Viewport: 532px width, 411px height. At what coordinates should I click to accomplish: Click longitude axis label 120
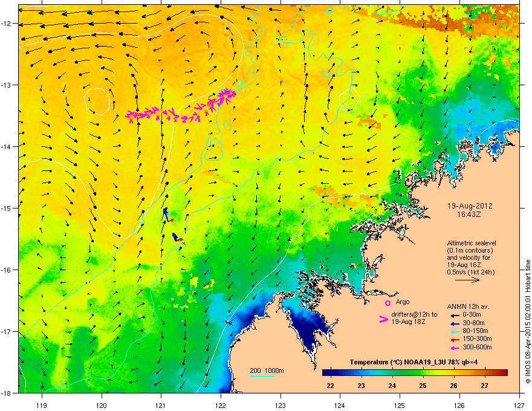pyautogui.click(x=102, y=405)
